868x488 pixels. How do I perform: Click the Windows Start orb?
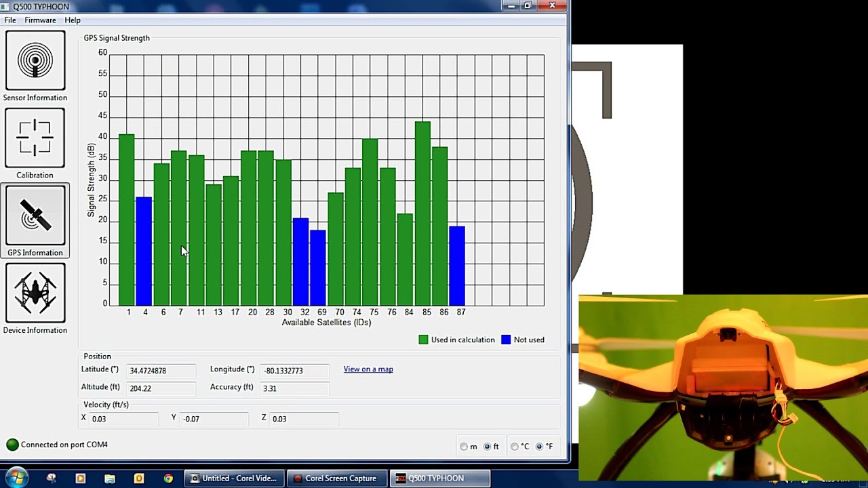[x=16, y=478]
